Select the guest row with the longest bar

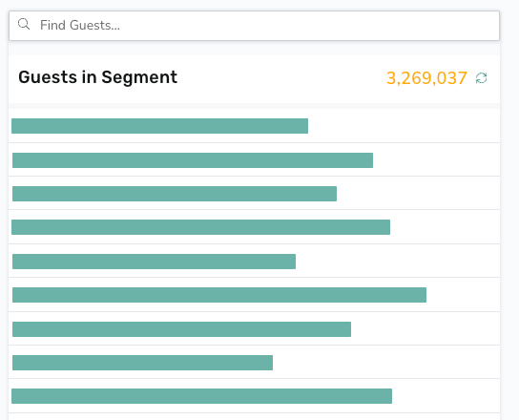pyautogui.click(x=254, y=295)
